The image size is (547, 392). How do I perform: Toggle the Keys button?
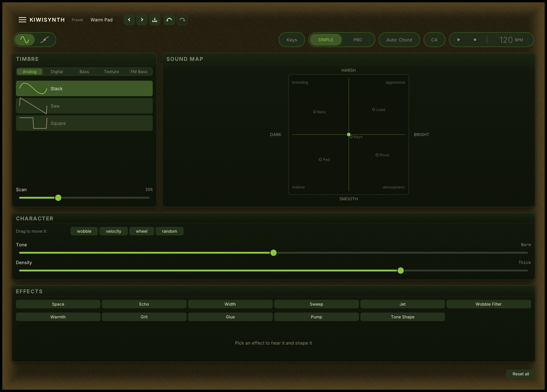pyautogui.click(x=292, y=40)
